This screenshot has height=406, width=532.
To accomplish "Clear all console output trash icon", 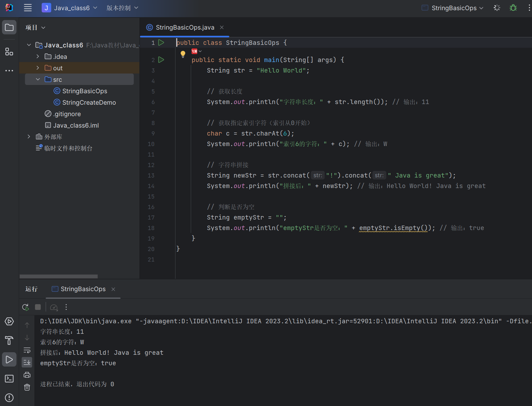I will pyautogui.click(x=27, y=387).
